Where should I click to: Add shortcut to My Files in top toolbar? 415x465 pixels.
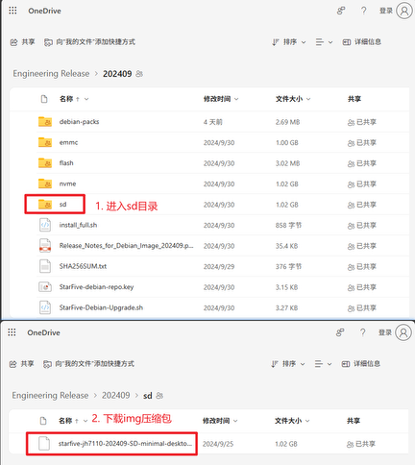[x=89, y=42]
